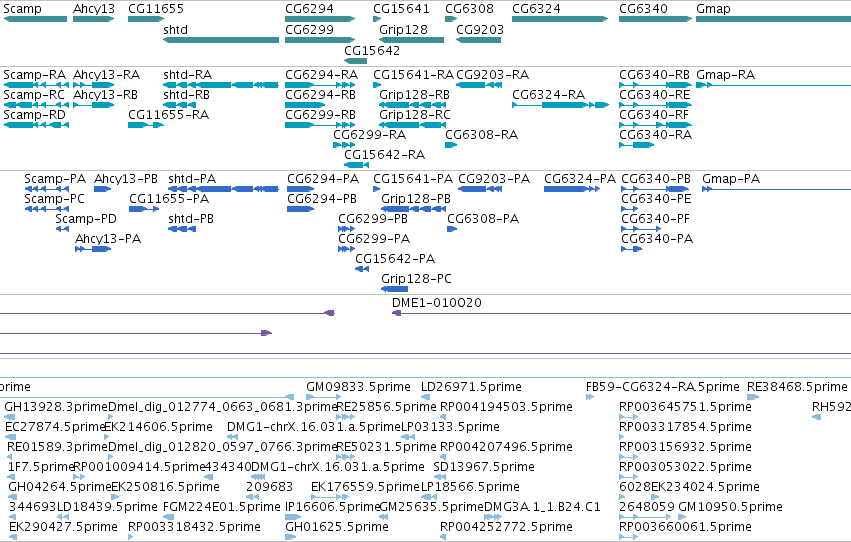Click the CG6299-RA transcript label
This screenshot has width=851, height=542.
[369, 135]
